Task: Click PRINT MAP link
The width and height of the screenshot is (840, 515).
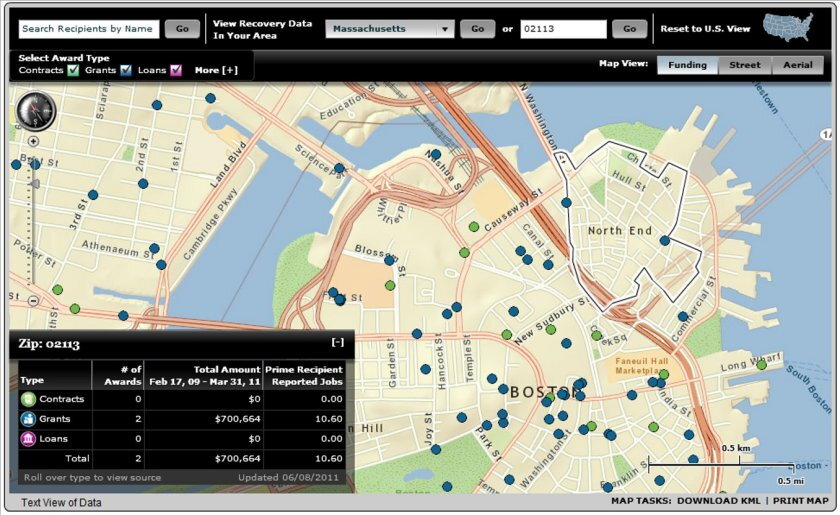Action: tap(801, 501)
